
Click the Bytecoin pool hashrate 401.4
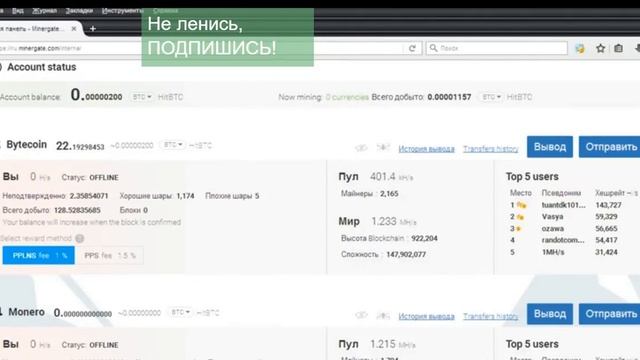[x=382, y=177]
